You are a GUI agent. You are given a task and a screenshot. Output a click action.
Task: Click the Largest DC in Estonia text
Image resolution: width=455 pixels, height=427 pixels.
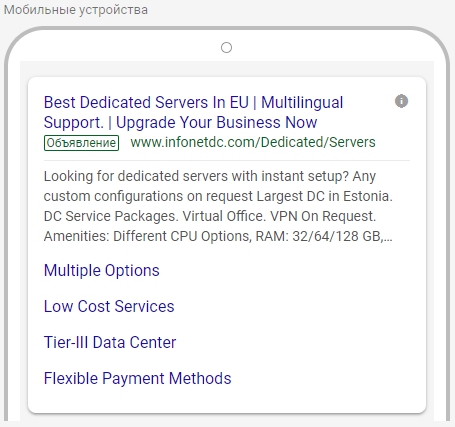[x=325, y=196]
